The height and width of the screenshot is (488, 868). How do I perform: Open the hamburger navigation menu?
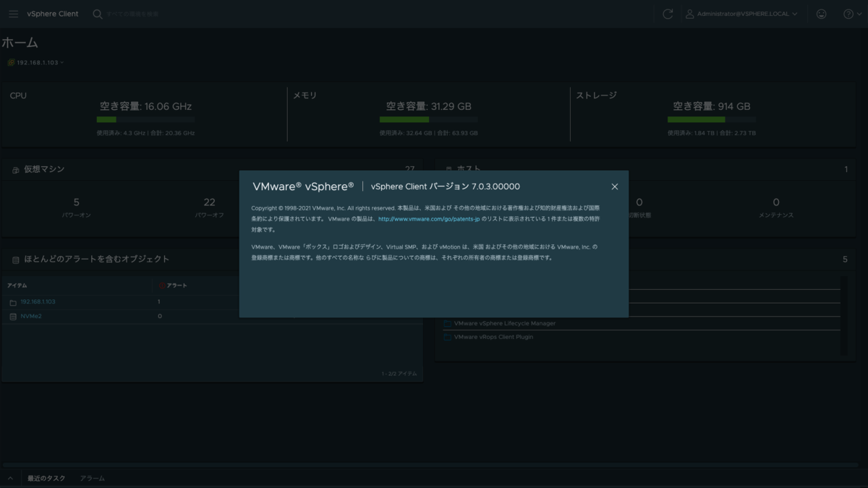14,14
